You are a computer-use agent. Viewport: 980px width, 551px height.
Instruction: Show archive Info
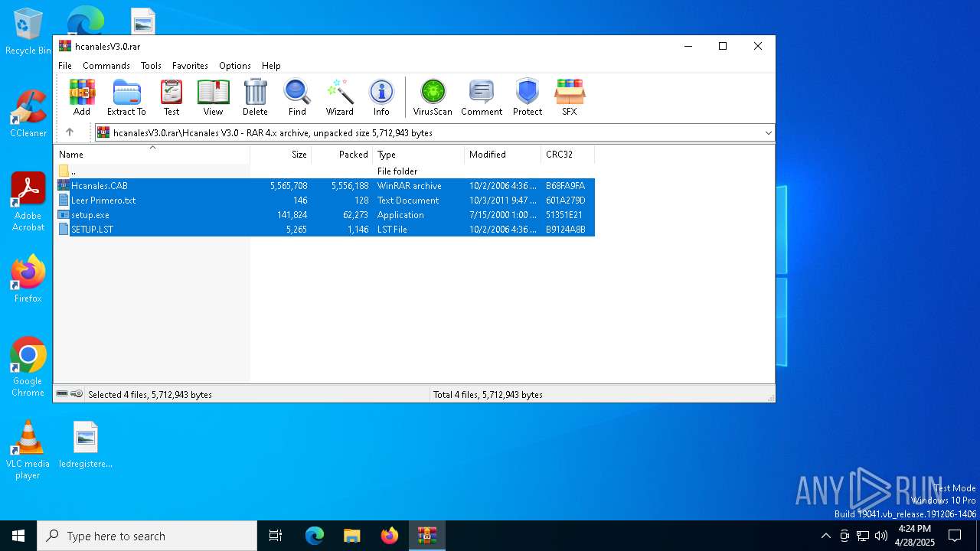coord(381,97)
